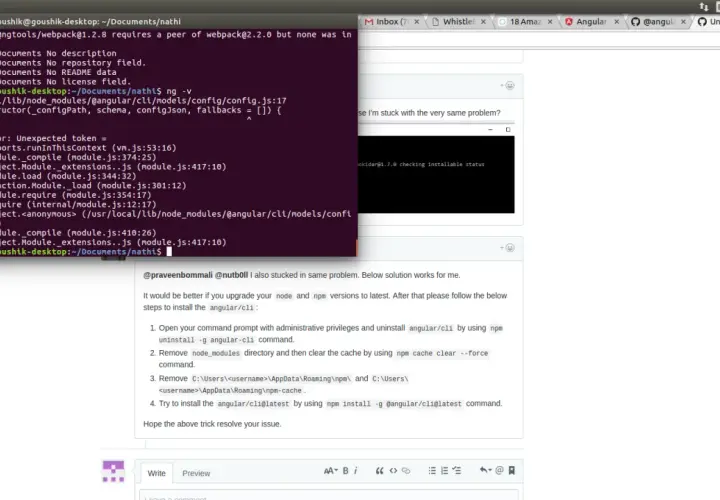This screenshot has width=720, height=500.
Task: Close the Angular browser tab
Action: pyautogui.click(x=616, y=22)
